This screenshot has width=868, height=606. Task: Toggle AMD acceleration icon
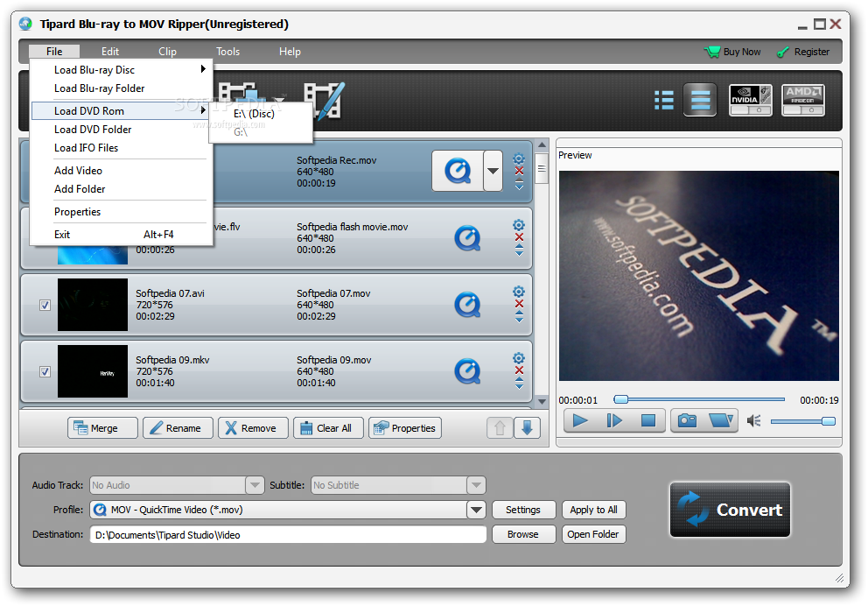click(x=802, y=100)
